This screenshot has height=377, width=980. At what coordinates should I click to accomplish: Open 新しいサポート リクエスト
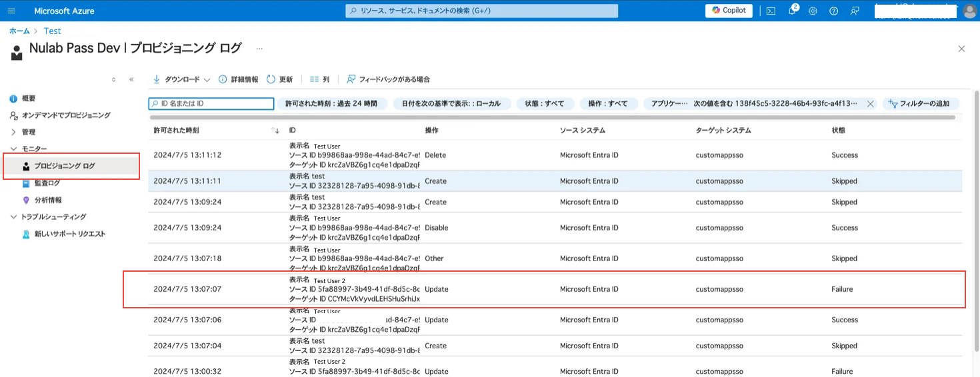point(69,234)
